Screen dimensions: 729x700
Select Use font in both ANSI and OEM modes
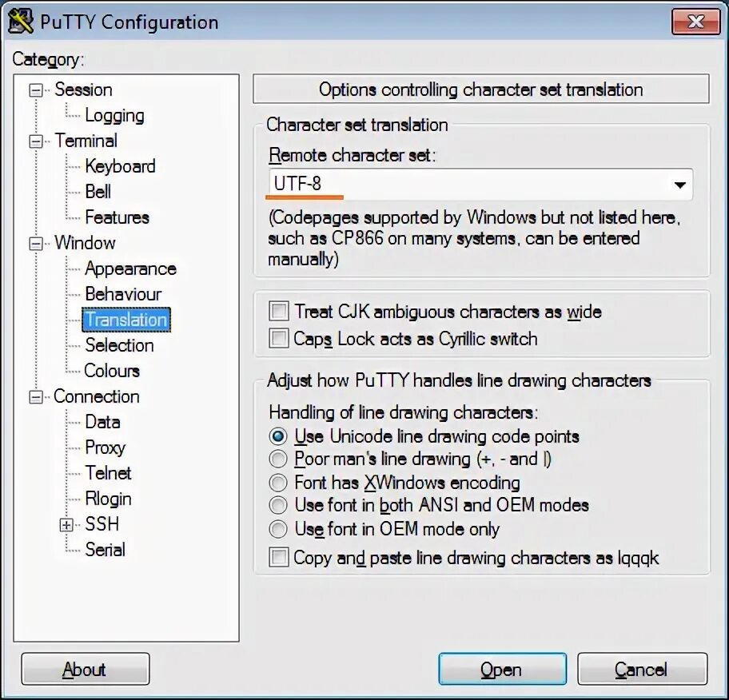(x=278, y=505)
